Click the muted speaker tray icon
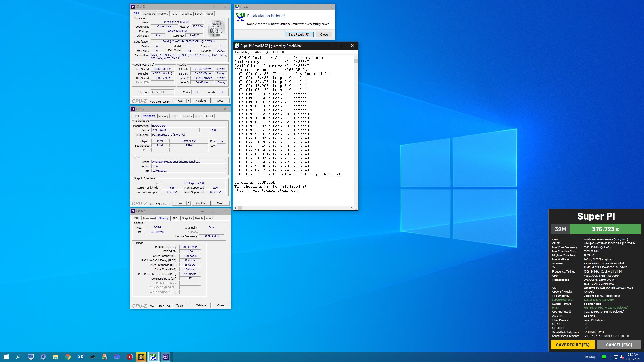 622,357
